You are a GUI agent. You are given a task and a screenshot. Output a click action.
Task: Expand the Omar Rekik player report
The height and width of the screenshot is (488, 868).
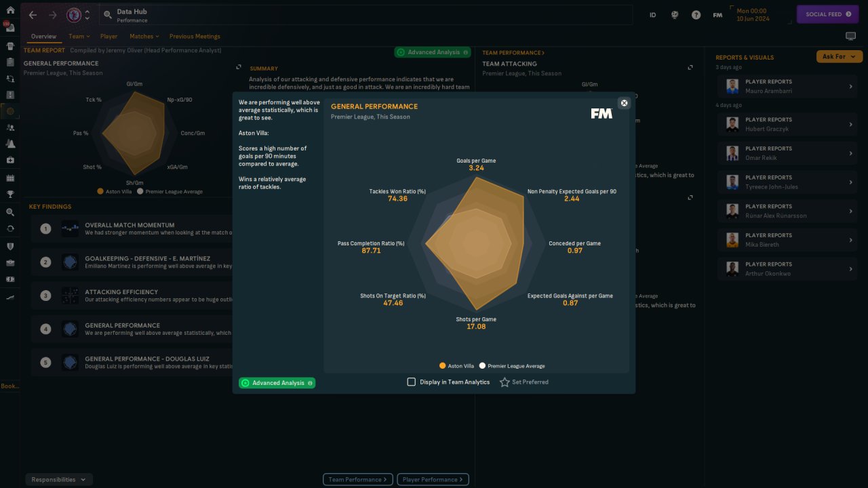point(850,154)
